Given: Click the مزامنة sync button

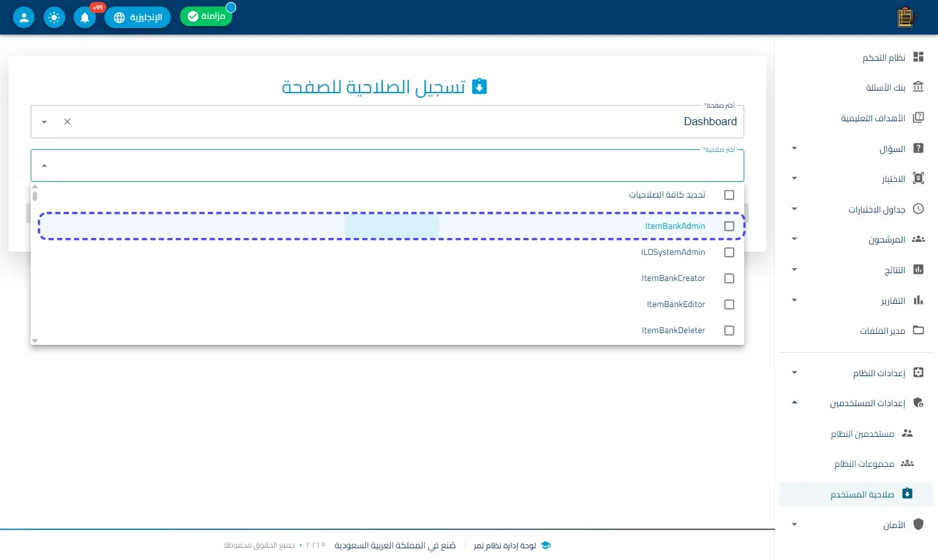Looking at the screenshot, I should (x=206, y=16).
